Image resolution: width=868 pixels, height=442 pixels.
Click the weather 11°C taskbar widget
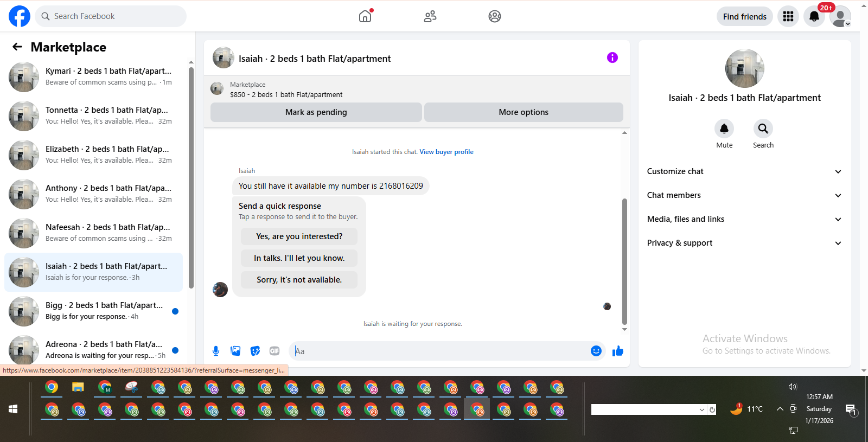746,409
